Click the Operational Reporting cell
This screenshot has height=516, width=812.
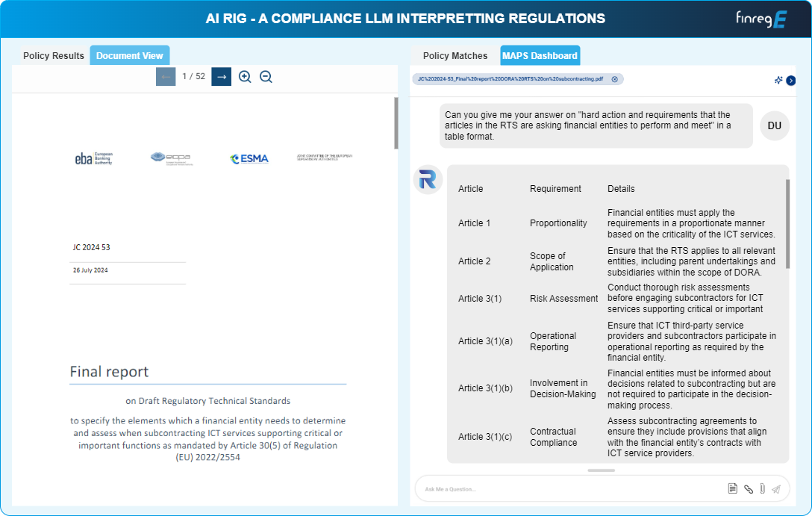point(553,341)
